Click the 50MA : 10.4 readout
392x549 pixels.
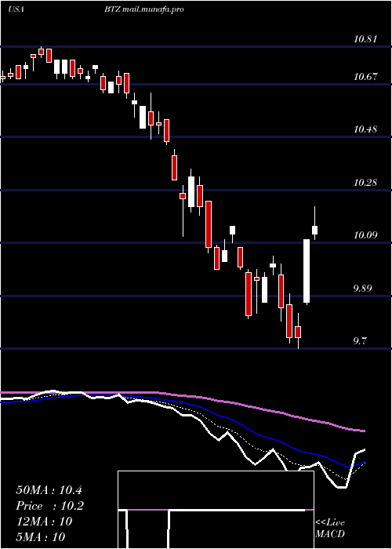pos(49,490)
